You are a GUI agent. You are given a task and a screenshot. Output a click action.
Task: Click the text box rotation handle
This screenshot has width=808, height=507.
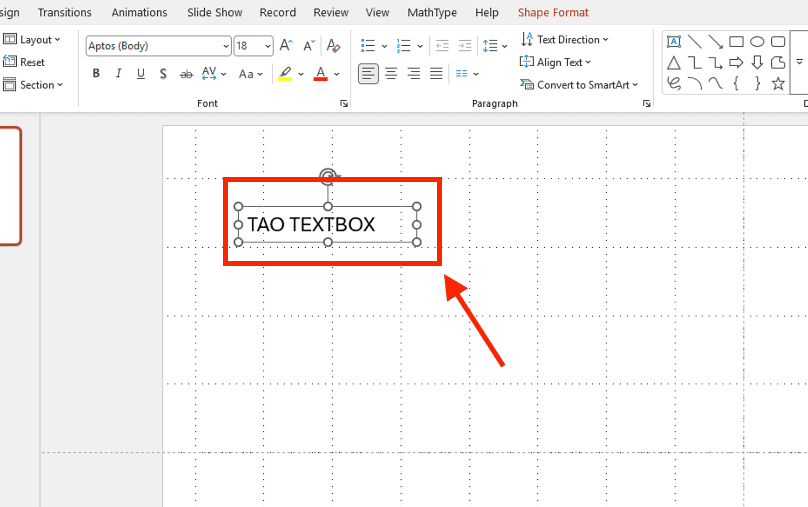pyautogui.click(x=328, y=177)
